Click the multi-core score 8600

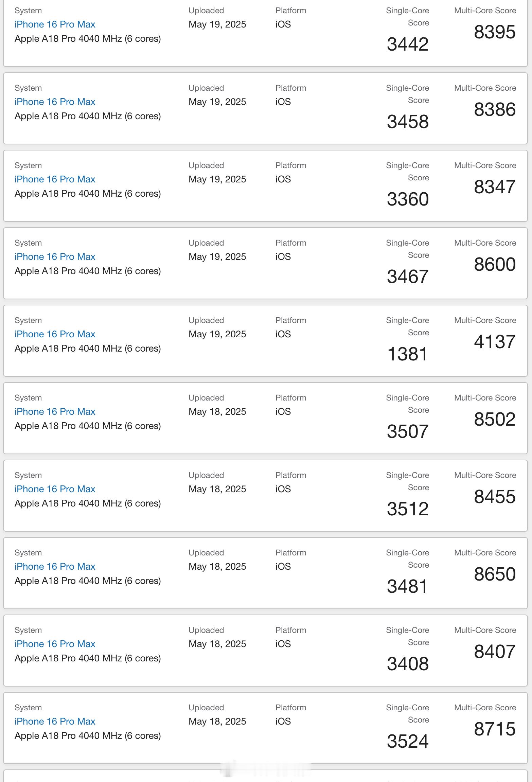(495, 264)
